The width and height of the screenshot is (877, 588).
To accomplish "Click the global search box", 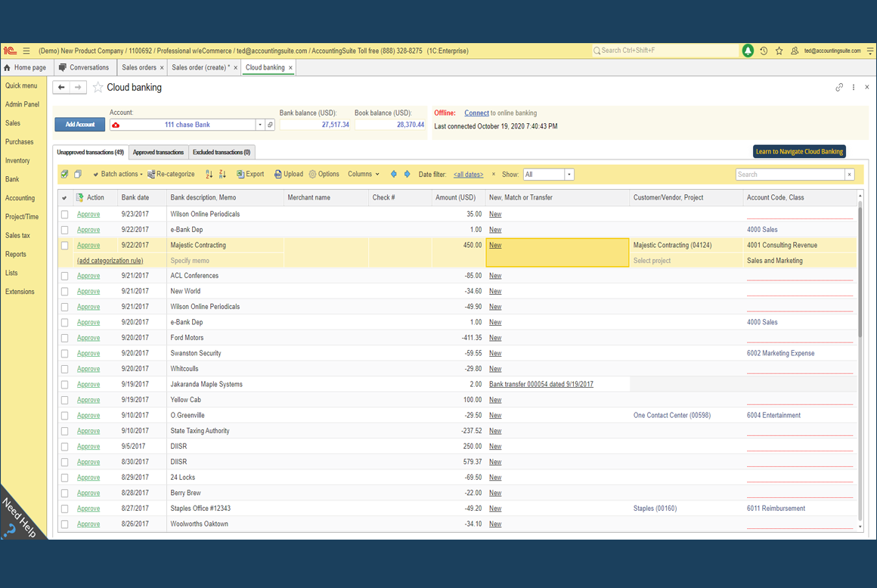I will click(x=665, y=51).
